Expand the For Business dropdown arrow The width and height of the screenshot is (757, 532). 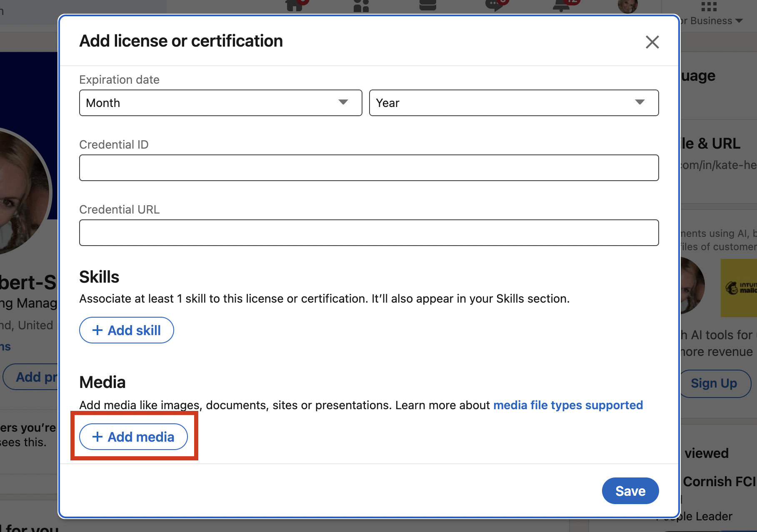(x=740, y=21)
